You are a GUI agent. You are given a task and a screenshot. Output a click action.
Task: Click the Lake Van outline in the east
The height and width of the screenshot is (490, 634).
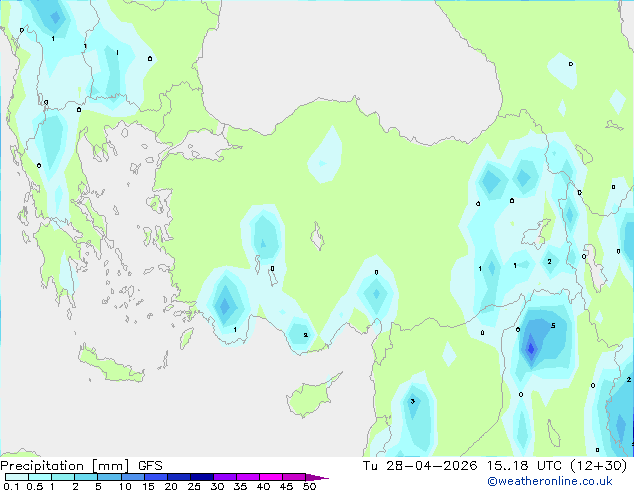point(537,234)
